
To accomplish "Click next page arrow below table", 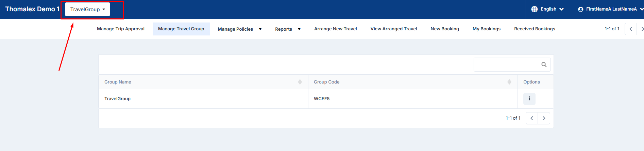I will [544, 118].
